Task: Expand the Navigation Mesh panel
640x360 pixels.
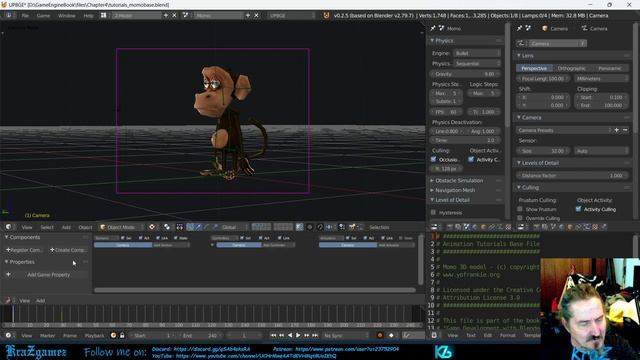Action: coord(455,190)
